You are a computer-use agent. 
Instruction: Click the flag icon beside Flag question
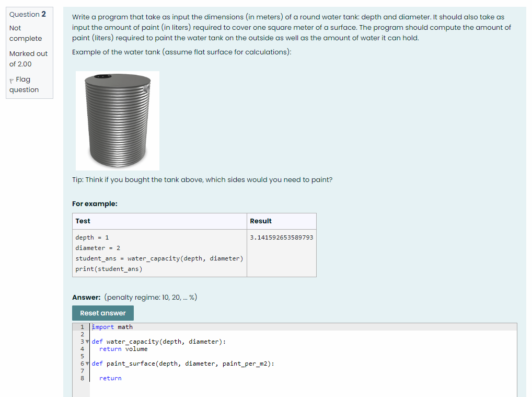point(11,79)
